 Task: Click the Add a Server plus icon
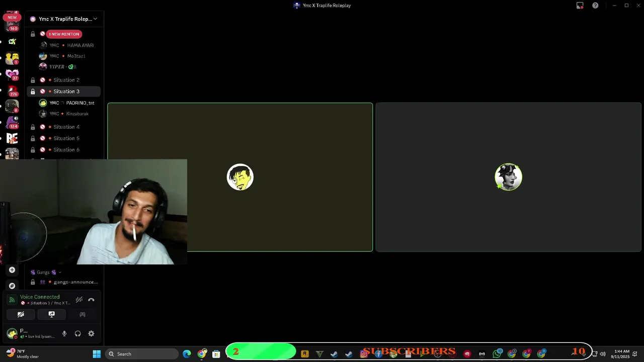[x=12, y=270]
